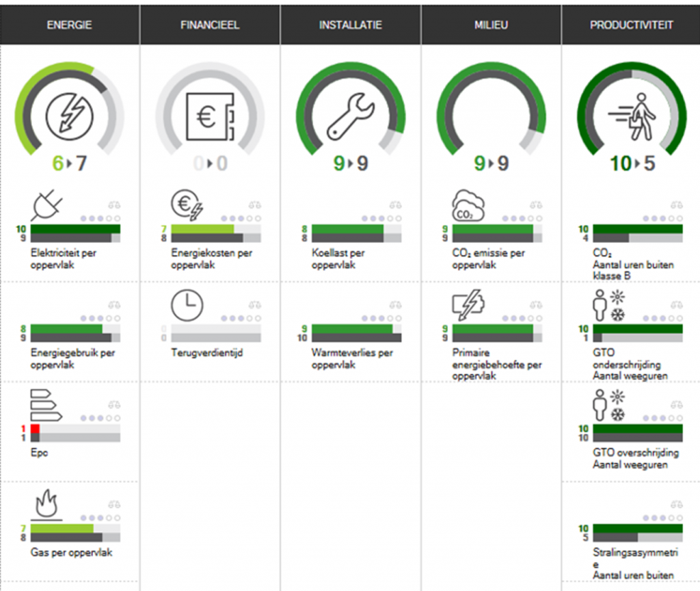700x591 pixels.
Task: Click the power plug icon above Elektriciteit per oppervlak
Action: coord(46,203)
